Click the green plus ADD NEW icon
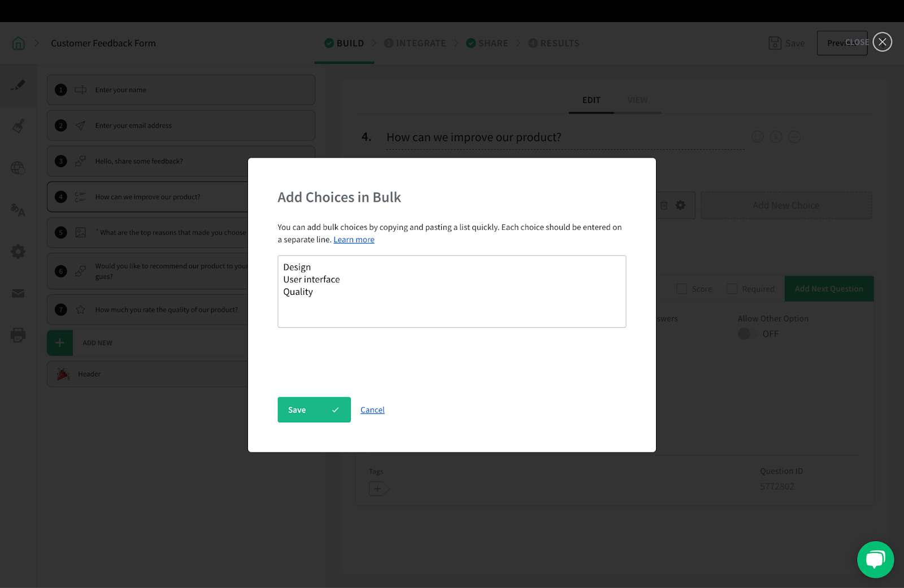This screenshot has width=904, height=588. click(x=60, y=343)
